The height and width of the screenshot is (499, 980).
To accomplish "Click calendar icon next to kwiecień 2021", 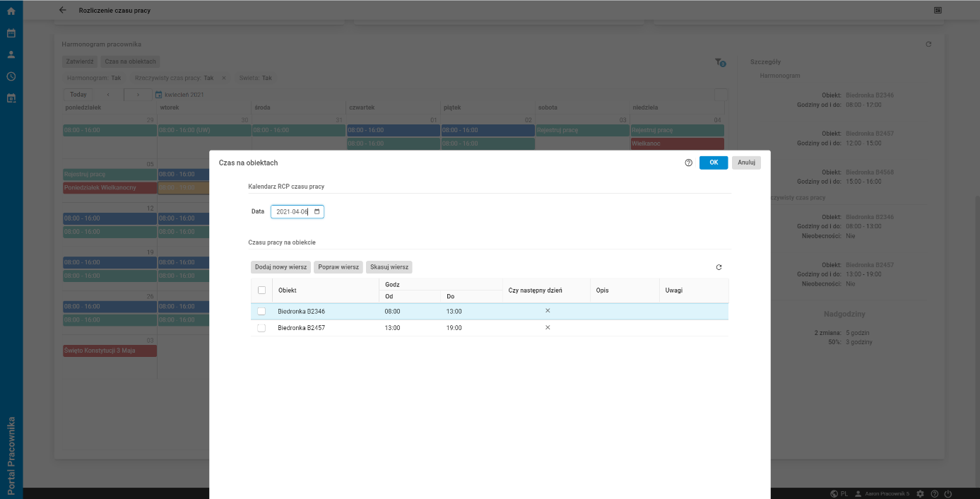I will pyautogui.click(x=159, y=95).
